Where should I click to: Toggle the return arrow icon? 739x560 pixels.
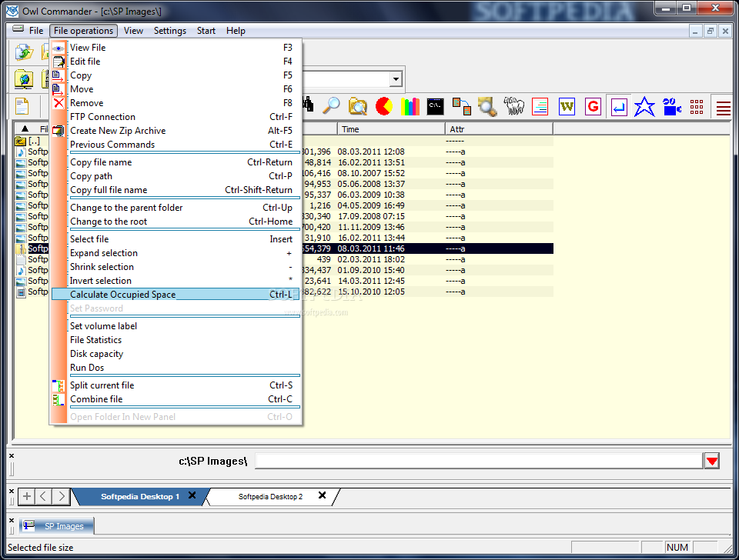pos(619,106)
